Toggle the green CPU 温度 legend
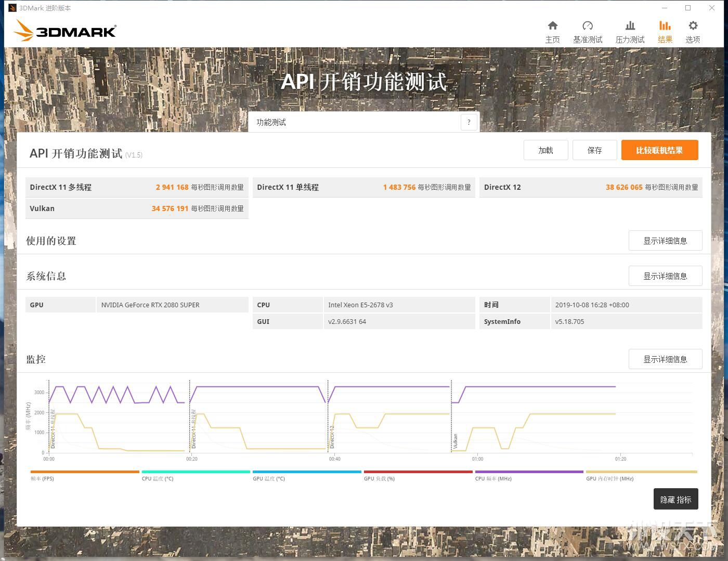The image size is (728, 561). [x=196, y=475]
